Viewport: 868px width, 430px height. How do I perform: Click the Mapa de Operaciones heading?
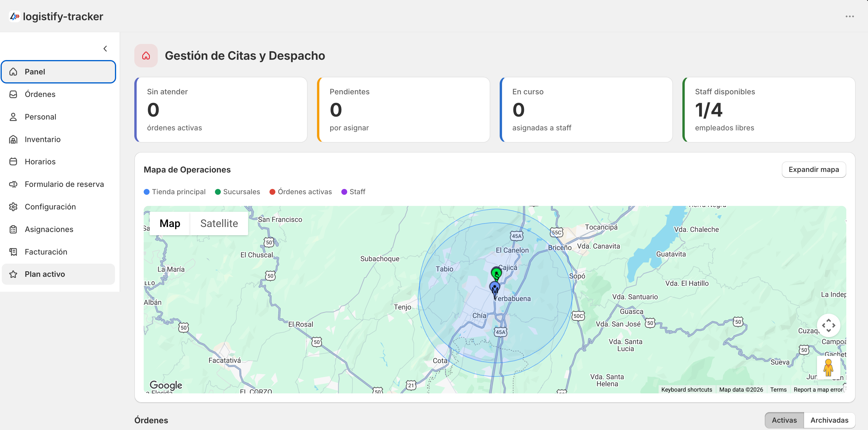coord(187,170)
